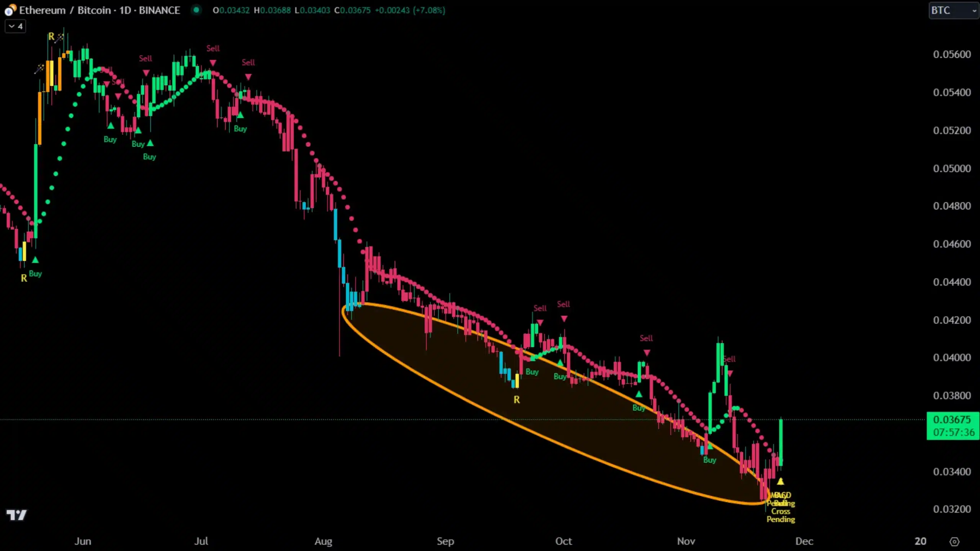Image resolution: width=980 pixels, height=551 pixels.
Task: Click the 0.05200 price axis label
Action: tap(952, 130)
